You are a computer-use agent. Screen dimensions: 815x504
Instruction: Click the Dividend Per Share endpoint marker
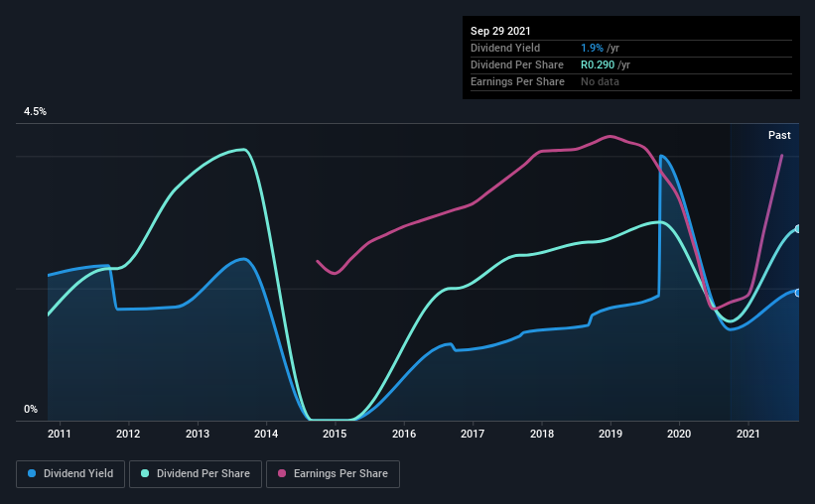point(798,229)
